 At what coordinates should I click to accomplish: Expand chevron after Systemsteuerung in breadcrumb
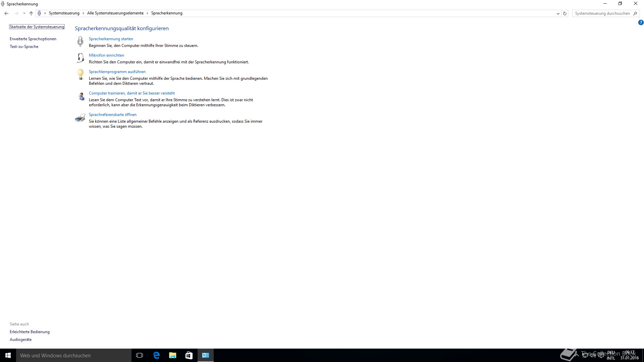tap(83, 13)
